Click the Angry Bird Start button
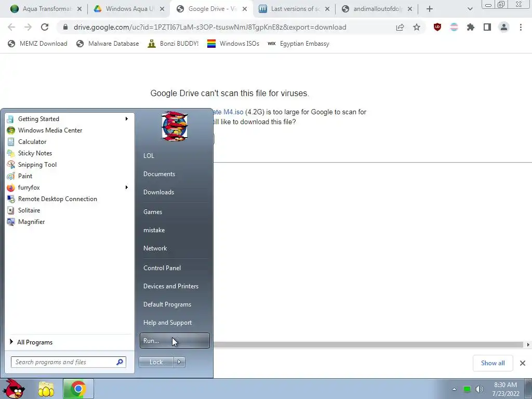This screenshot has width=532, height=399. [14, 389]
